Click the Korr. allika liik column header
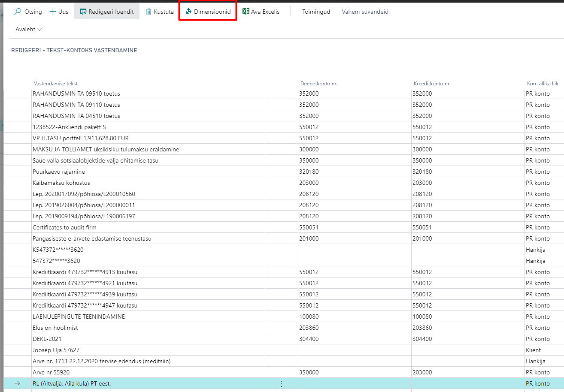This screenshot has height=392, width=564. click(x=542, y=83)
